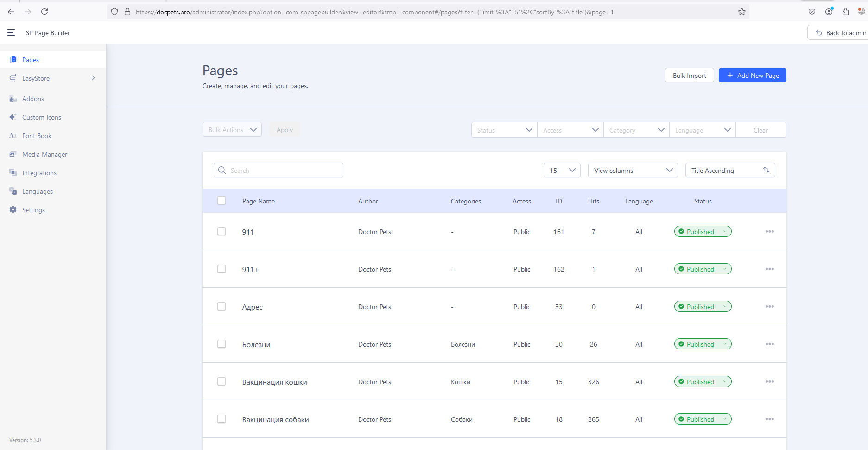
Task: Click the shield tracking protection icon
Action: coord(114,12)
